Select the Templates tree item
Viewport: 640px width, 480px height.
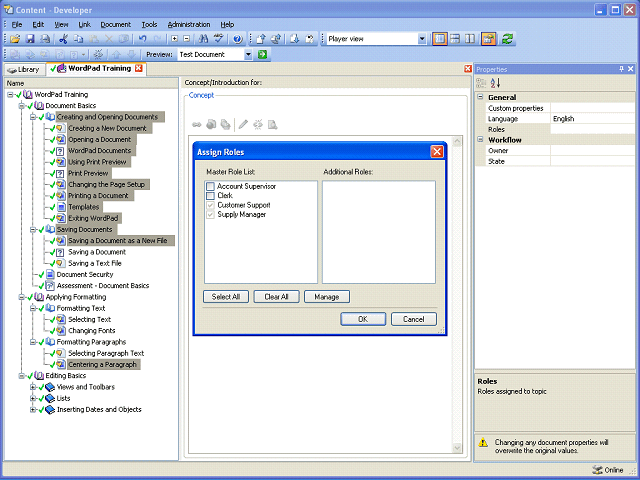(84, 207)
